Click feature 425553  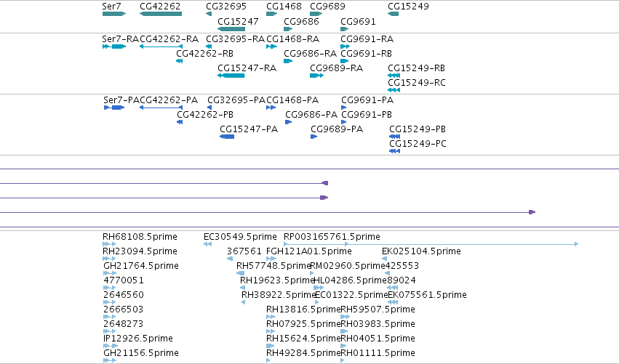click(387, 273)
